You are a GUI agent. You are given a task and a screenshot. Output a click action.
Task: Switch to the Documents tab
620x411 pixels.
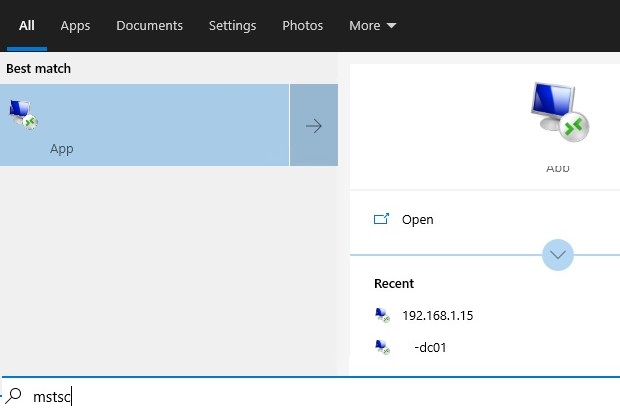(x=149, y=26)
